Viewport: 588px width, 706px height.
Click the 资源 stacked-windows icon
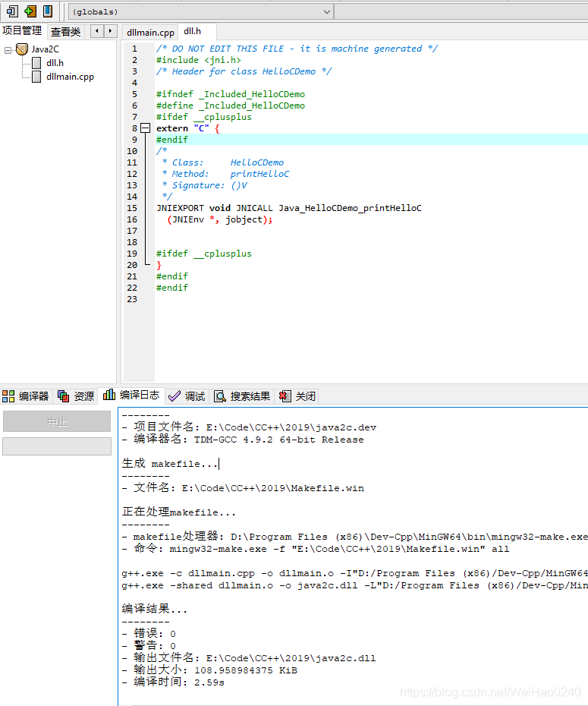64,396
